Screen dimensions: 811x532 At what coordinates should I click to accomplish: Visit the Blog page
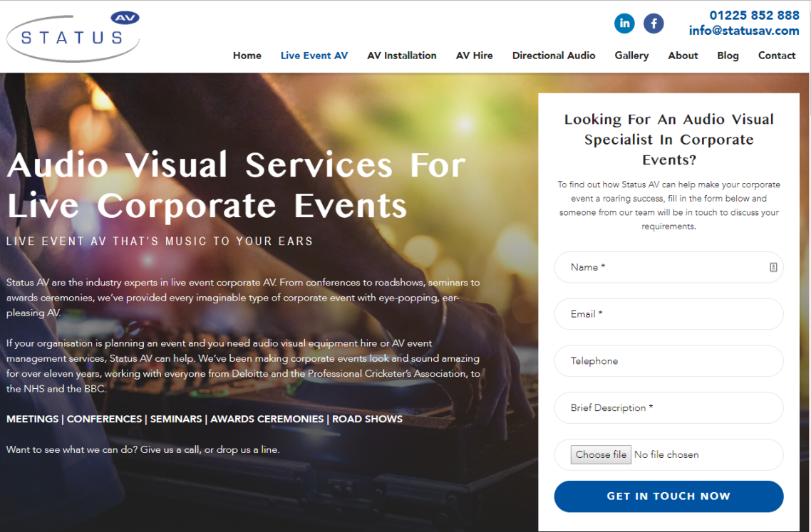[728, 56]
